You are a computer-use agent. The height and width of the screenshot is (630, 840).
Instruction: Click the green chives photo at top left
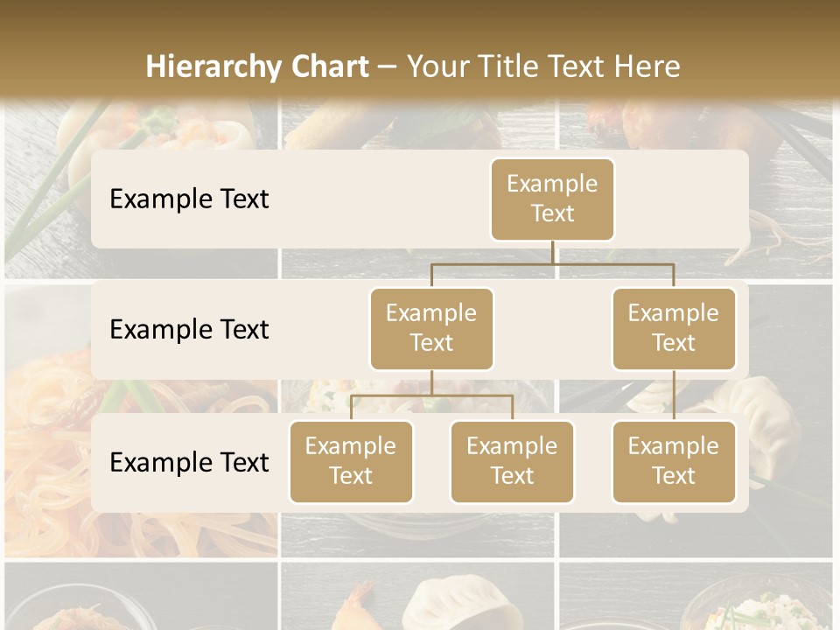point(44,175)
